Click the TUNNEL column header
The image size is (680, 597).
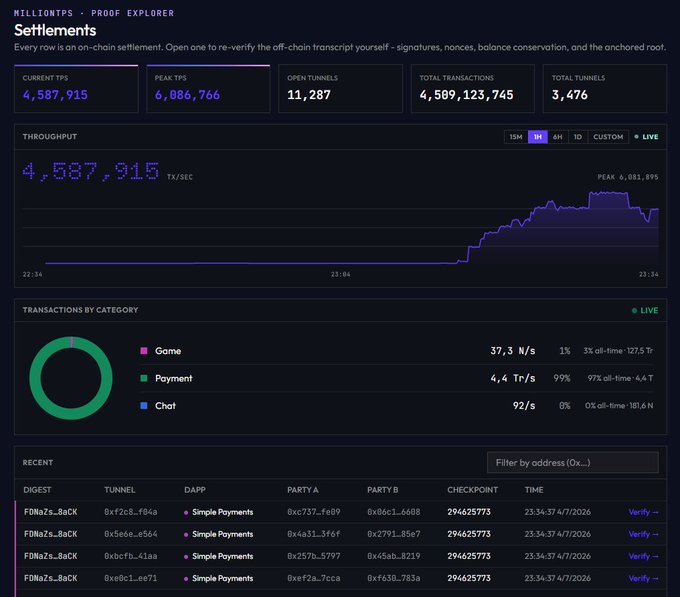click(x=120, y=490)
